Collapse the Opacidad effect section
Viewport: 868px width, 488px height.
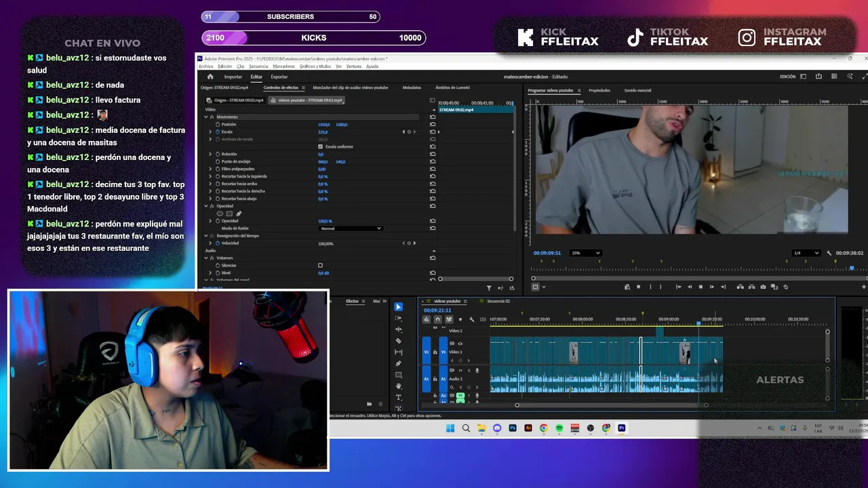point(206,206)
